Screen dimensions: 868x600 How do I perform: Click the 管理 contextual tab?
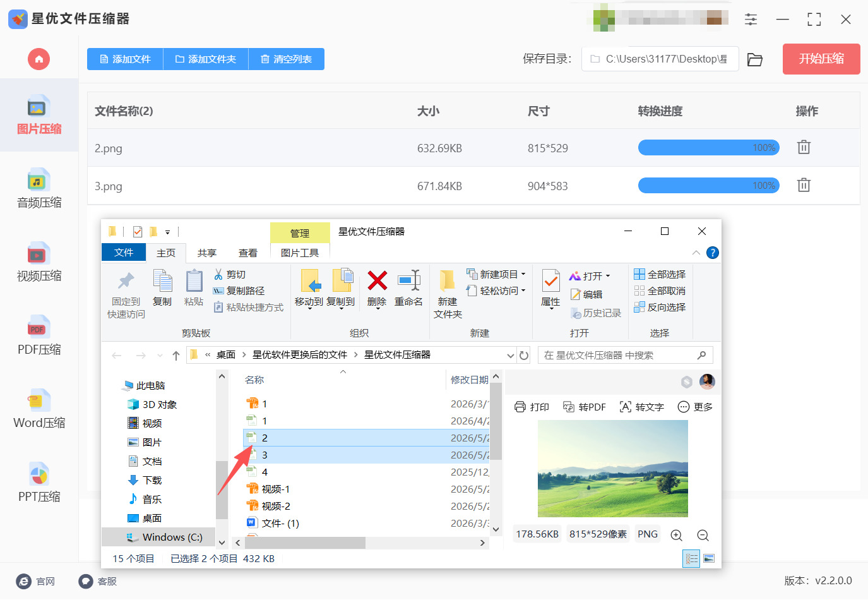click(300, 233)
